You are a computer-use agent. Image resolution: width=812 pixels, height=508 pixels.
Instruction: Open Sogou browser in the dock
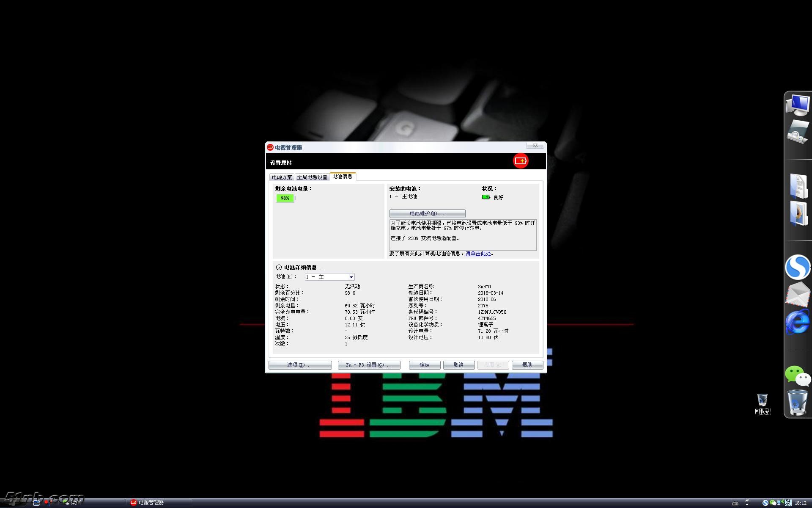[797, 267]
